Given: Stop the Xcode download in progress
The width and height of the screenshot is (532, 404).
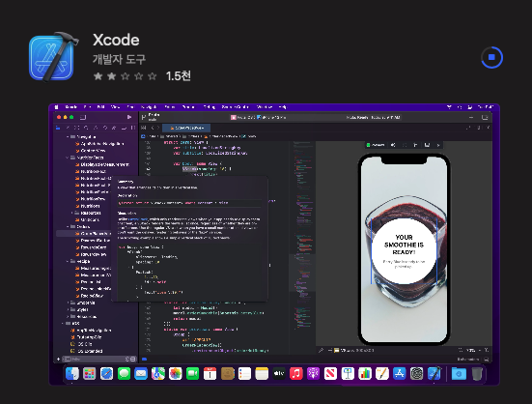Looking at the screenshot, I should point(491,57).
